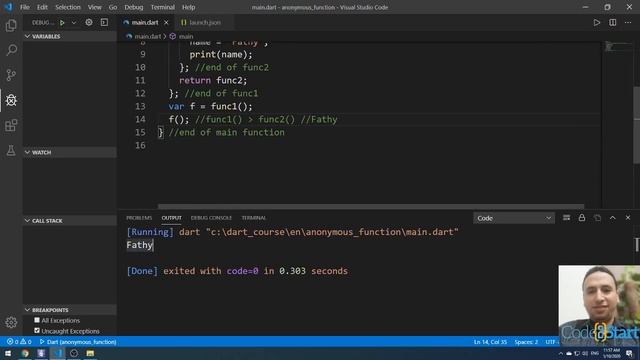Click the 'Fathy' output line

point(140,245)
